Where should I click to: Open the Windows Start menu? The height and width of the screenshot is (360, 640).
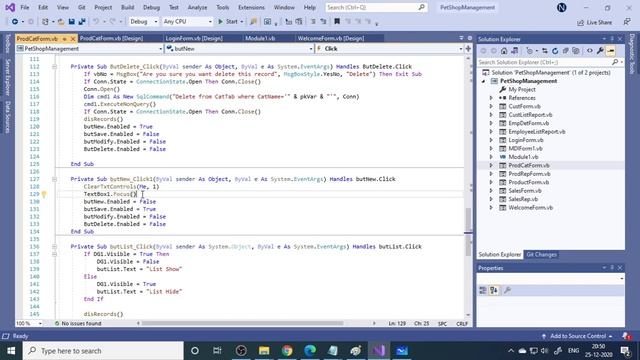pos(11,351)
